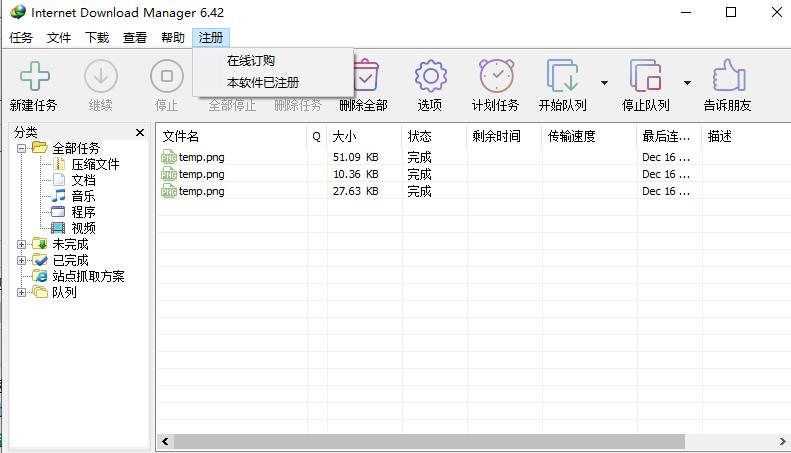Click the 开始队列 start queue icon
Image resolution: width=791 pixels, height=453 pixels.
coord(562,77)
